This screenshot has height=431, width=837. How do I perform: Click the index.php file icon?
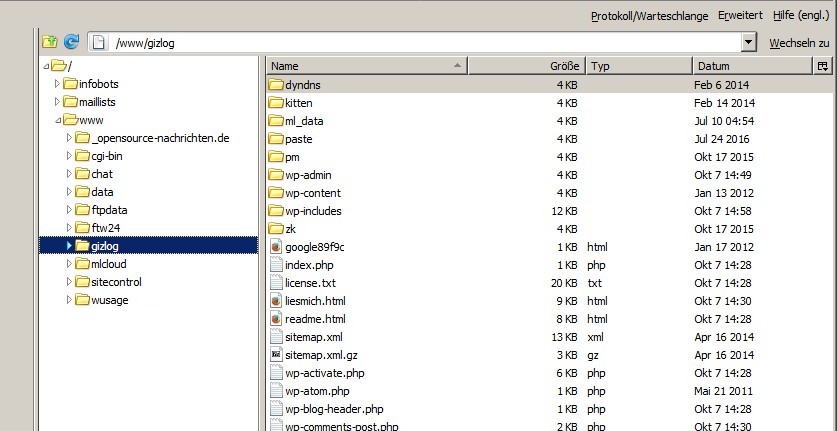[275, 265]
